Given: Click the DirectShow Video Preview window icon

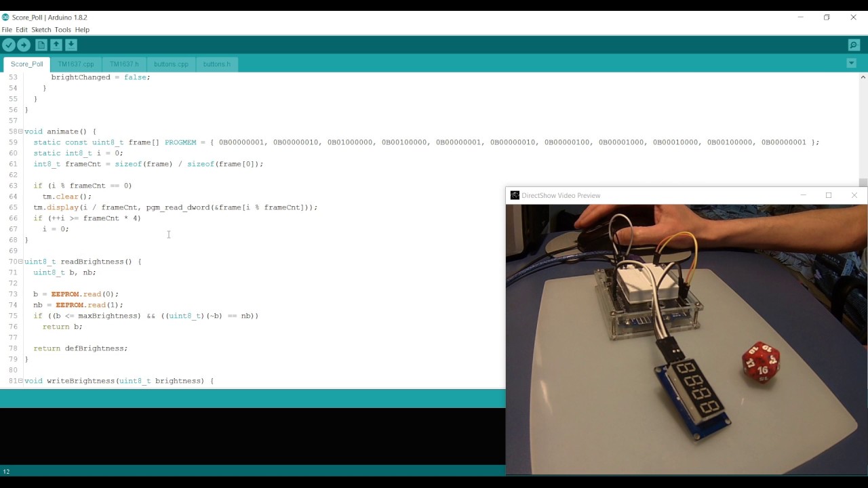Looking at the screenshot, I should pos(515,195).
